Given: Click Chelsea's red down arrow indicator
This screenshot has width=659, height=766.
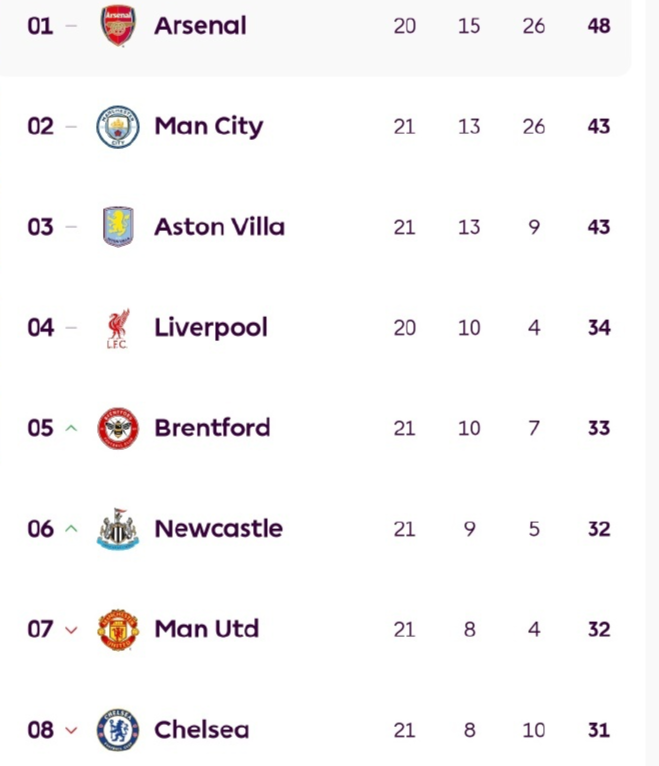Looking at the screenshot, I should 70,730.
